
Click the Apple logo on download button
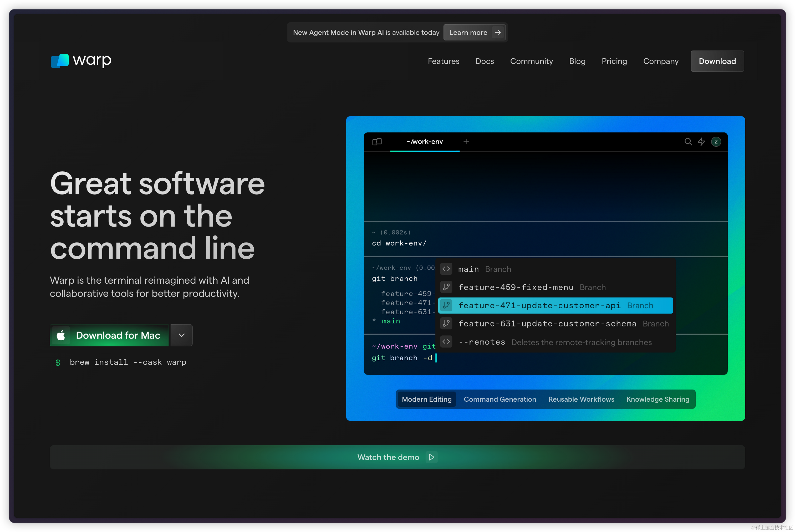[61, 335]
